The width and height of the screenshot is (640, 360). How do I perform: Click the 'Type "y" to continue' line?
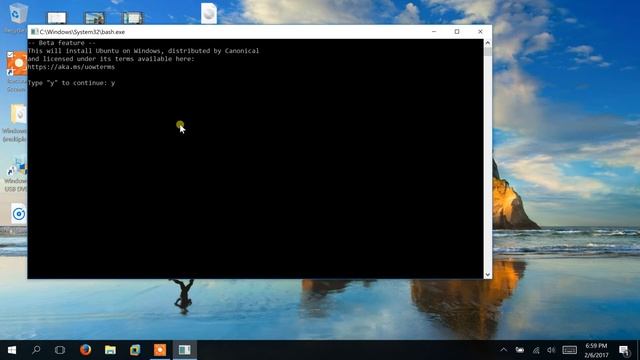(x=71, y=83)
